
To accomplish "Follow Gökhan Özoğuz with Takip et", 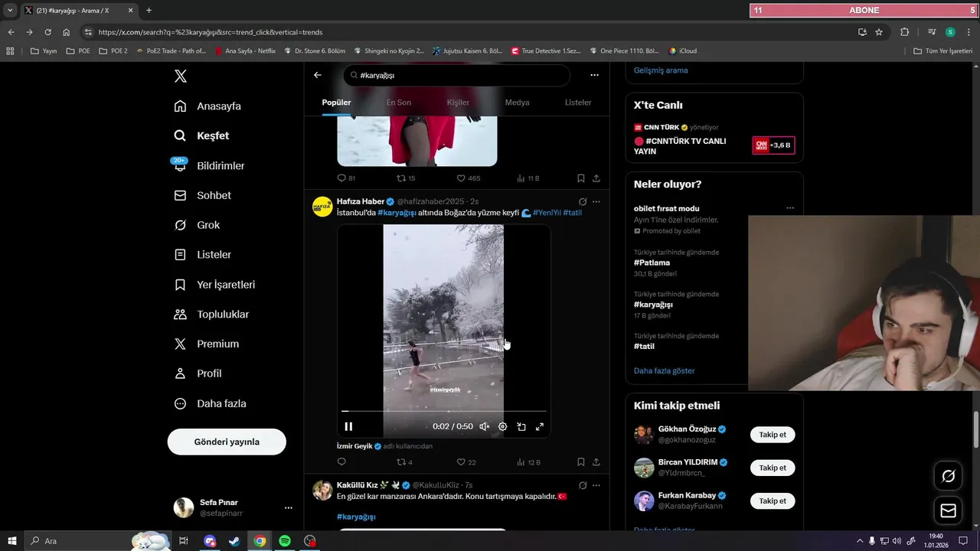I will (773, 435).
